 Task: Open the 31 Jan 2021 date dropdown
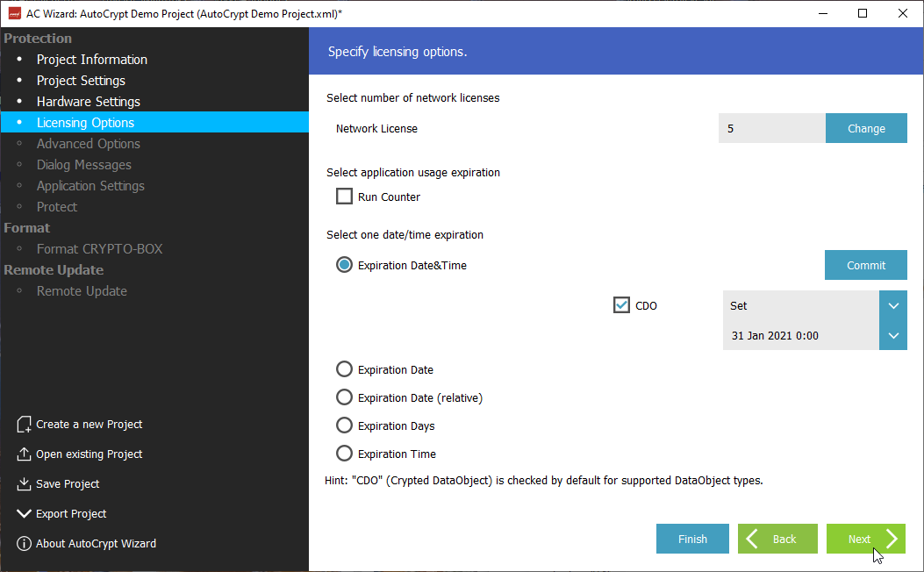[x=892, y=335]
